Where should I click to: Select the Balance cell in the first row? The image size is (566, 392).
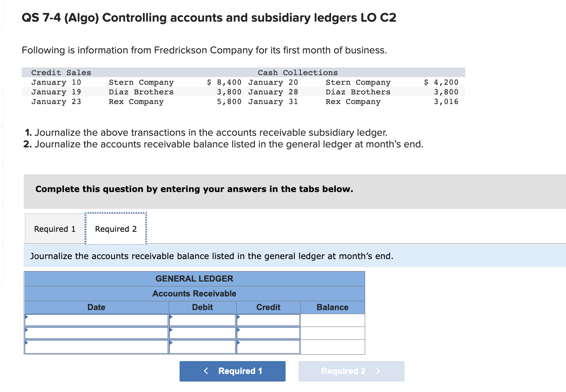point(332,320)
